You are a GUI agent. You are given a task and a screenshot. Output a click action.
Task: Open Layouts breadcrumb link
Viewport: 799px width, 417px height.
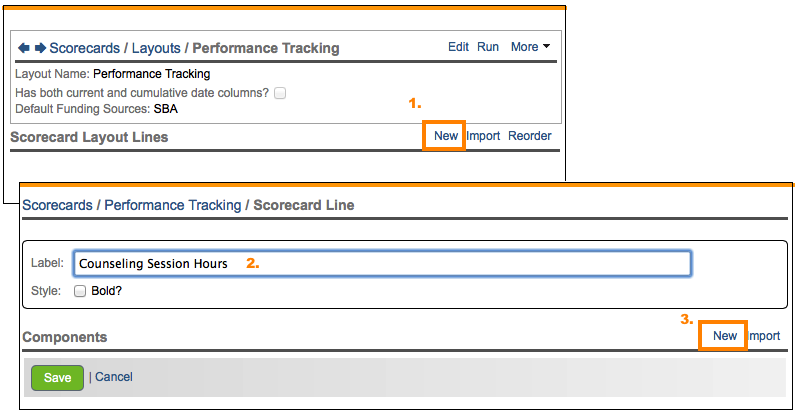click(x=157, y=48)
